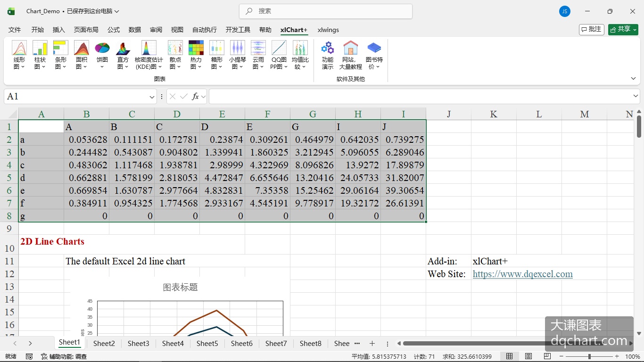Open the 散点图 scatter chart gallery

pyautogui.click(x=175, y=55)
